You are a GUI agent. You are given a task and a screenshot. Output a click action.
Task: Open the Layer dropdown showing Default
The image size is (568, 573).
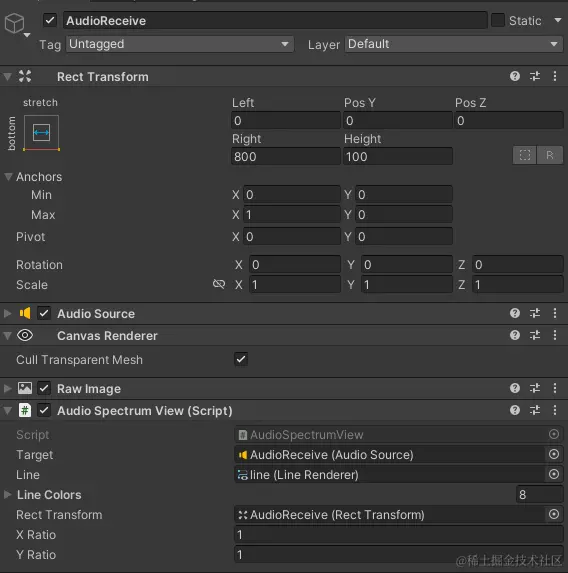click(454, 44)
